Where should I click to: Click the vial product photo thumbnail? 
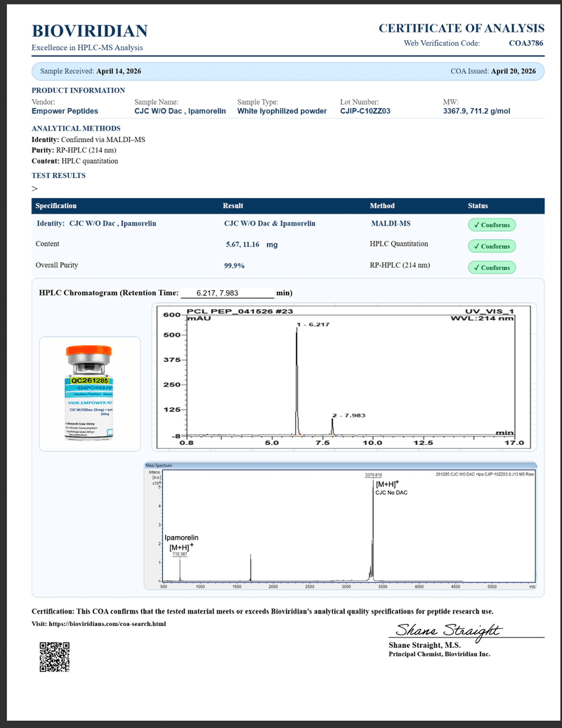click(89, 394)
